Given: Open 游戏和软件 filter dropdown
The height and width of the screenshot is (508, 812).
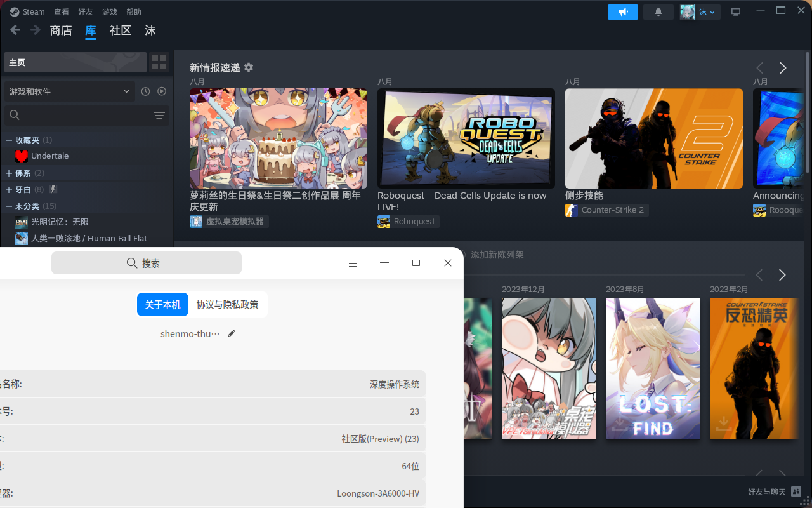Looking at the screenshot, I should [x=70, y=91].
